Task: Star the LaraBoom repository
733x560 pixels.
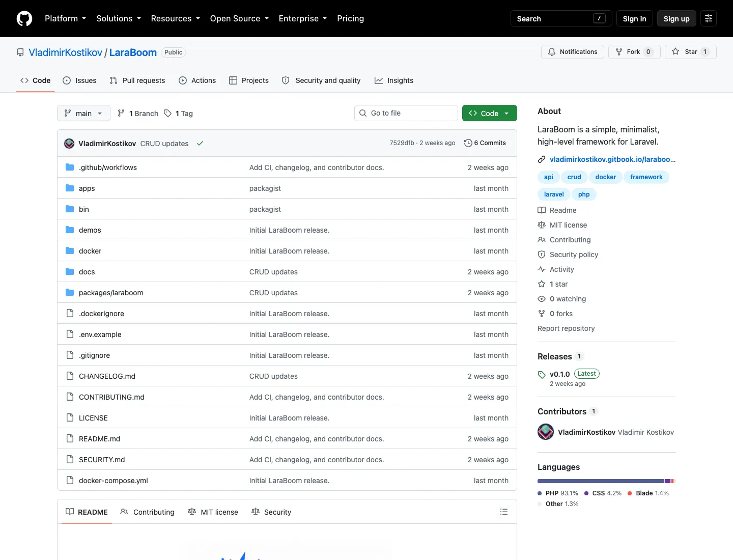Action: click(691, 52)
